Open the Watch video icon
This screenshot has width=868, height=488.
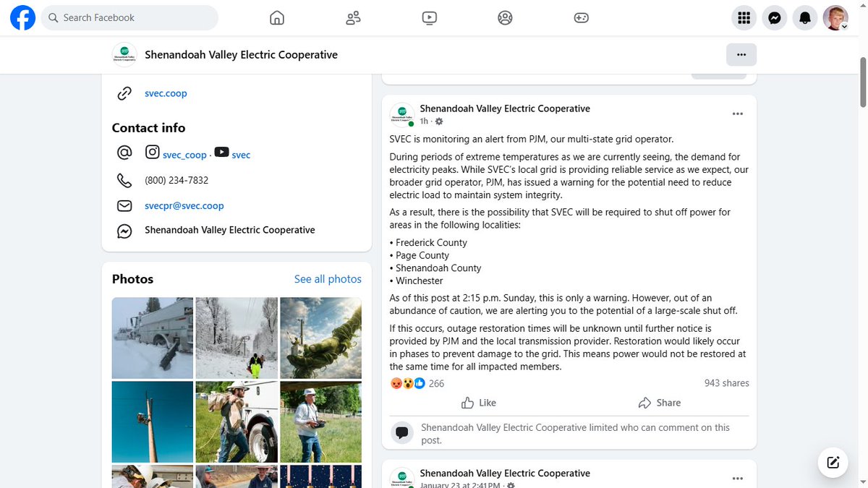(x=430, y=18)
